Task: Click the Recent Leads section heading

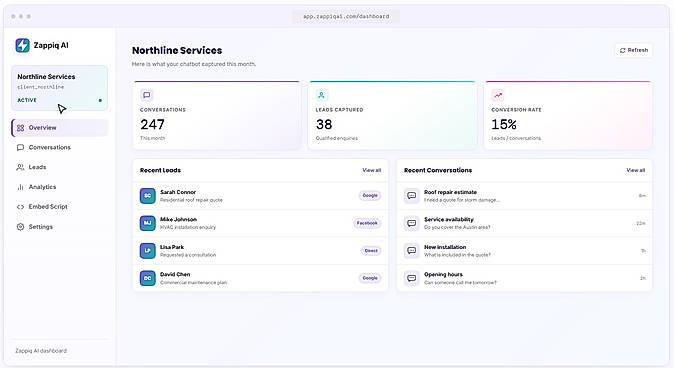Action: (x=160, y=170)
